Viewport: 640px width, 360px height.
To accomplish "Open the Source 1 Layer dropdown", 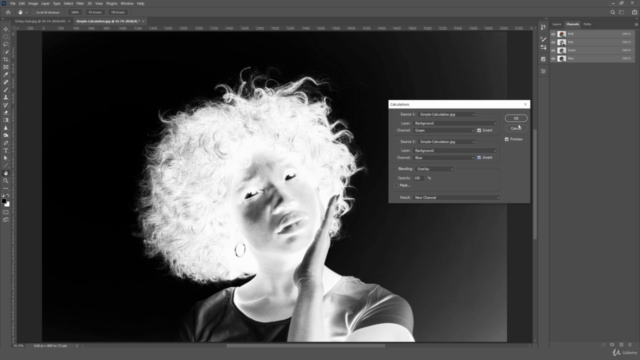I will click(455, 123).
